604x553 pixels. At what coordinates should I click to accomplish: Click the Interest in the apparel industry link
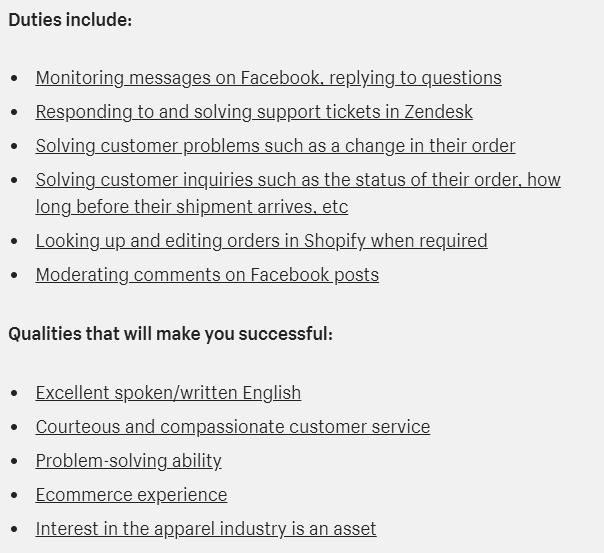(x=206, y=529)
